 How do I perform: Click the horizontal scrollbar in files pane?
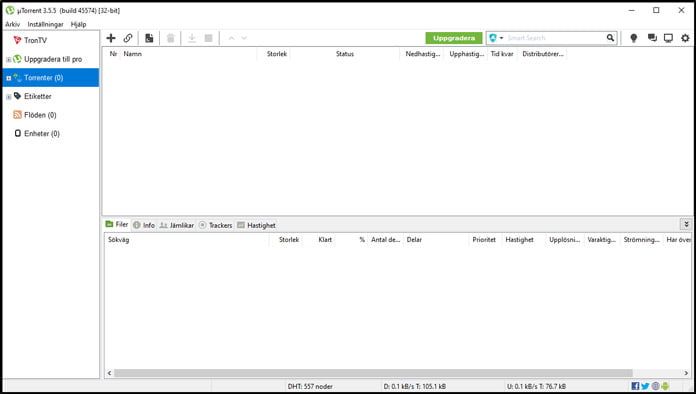373,373
